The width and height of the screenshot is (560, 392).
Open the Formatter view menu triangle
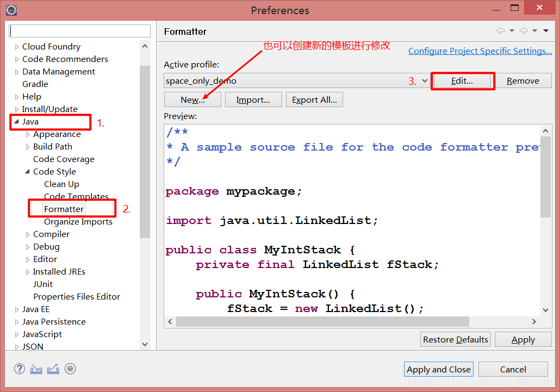546,30
